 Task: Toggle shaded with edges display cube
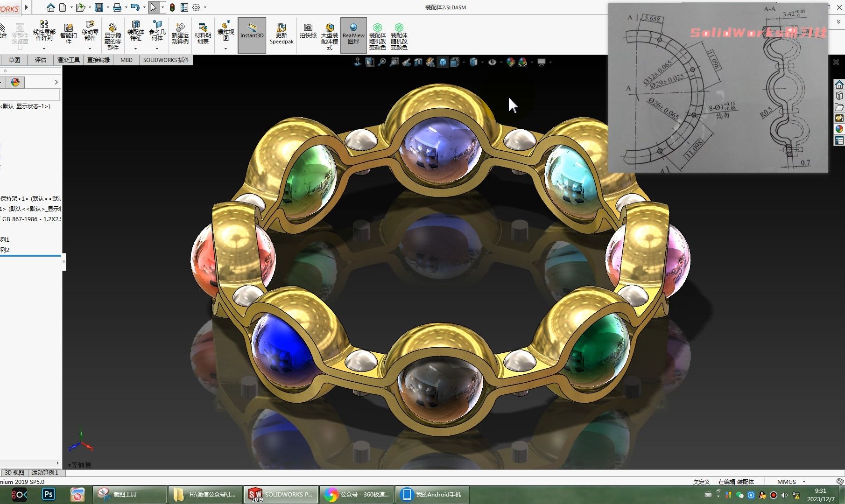tap(443, 62)
